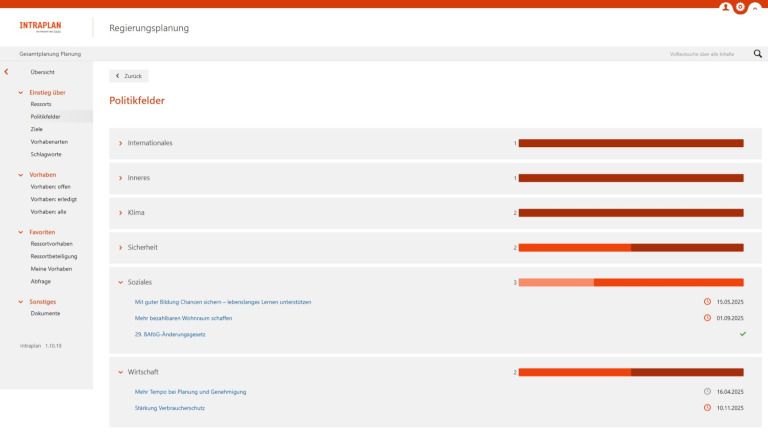Collapse the Vorhaben sidebar group
The image size is (768, 439).
pyautogui.click(x=21, y=174)
